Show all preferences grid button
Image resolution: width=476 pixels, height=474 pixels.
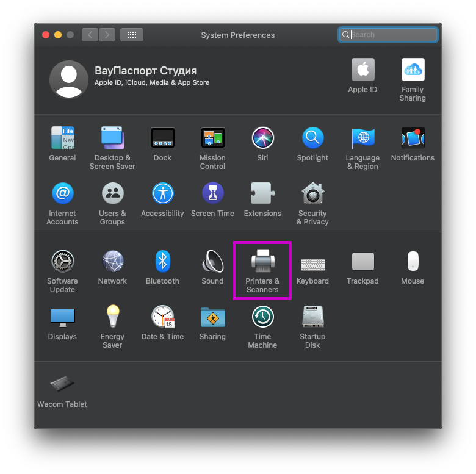pos(132,35)
